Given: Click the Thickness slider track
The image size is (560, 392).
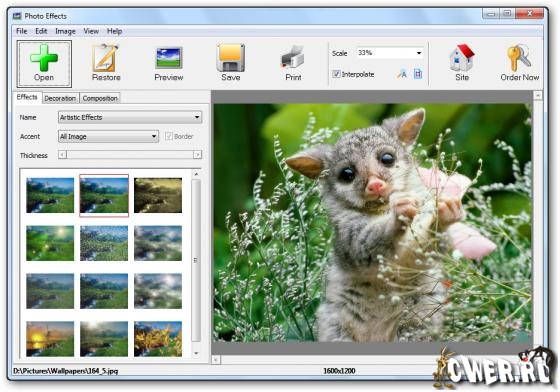Looking at the screenshot, I should pos(130,155).
